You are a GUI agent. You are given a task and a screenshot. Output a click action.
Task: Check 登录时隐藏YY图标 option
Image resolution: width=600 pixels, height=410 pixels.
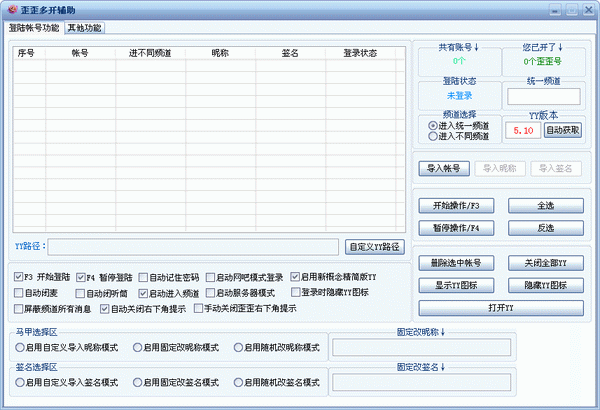coord(295,292)
